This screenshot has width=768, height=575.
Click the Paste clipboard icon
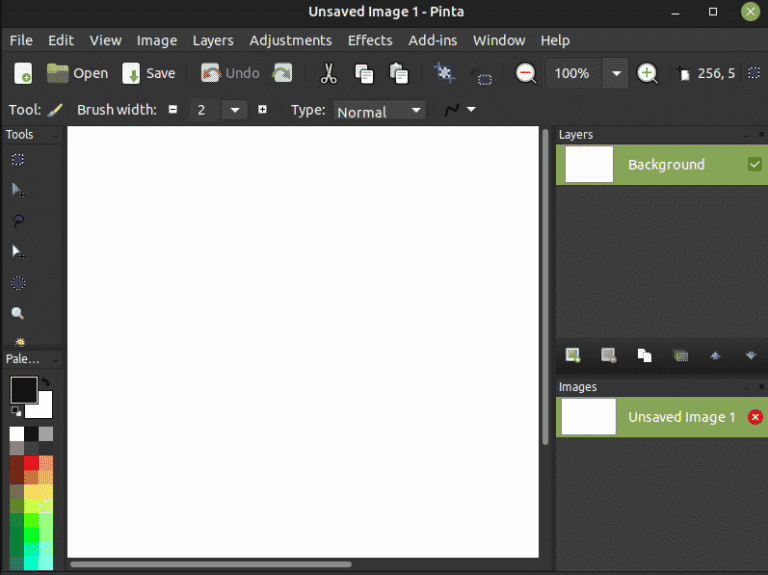click(x=399, y=73)
